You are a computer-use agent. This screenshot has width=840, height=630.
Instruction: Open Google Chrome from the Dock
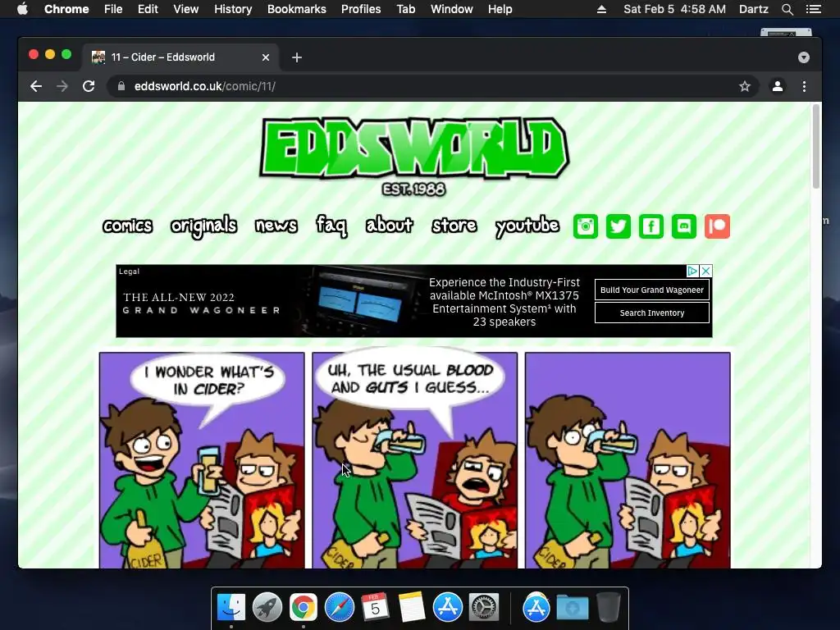pos(304,607)
